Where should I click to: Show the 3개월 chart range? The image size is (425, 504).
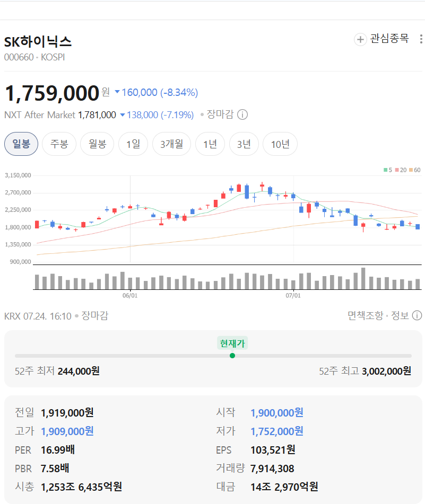pos(172,144)
